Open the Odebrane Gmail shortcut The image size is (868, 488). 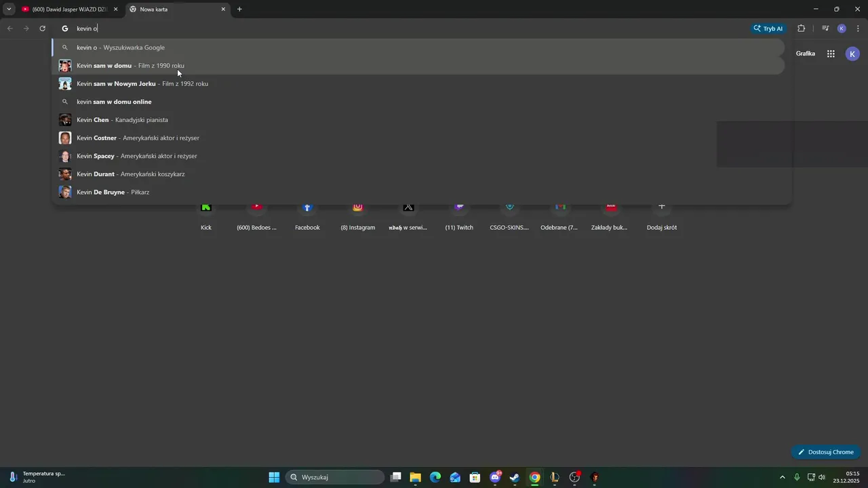(559, 217)
